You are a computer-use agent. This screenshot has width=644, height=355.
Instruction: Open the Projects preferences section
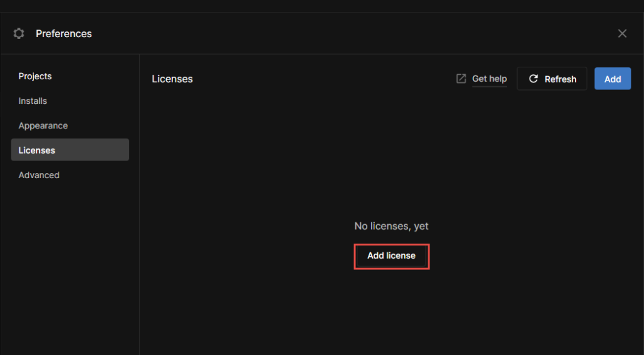pyautogui.click(x=35, y=76)
